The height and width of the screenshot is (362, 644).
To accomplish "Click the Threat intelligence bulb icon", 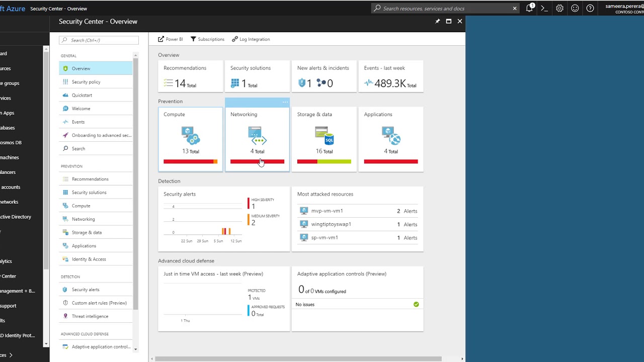I will pyautogui.click(x=65, y=316).
